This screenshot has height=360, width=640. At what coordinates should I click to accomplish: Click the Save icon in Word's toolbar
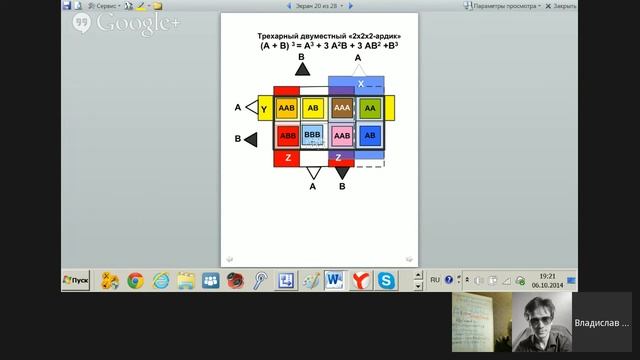pyautogui.click(x=67, y=5)
